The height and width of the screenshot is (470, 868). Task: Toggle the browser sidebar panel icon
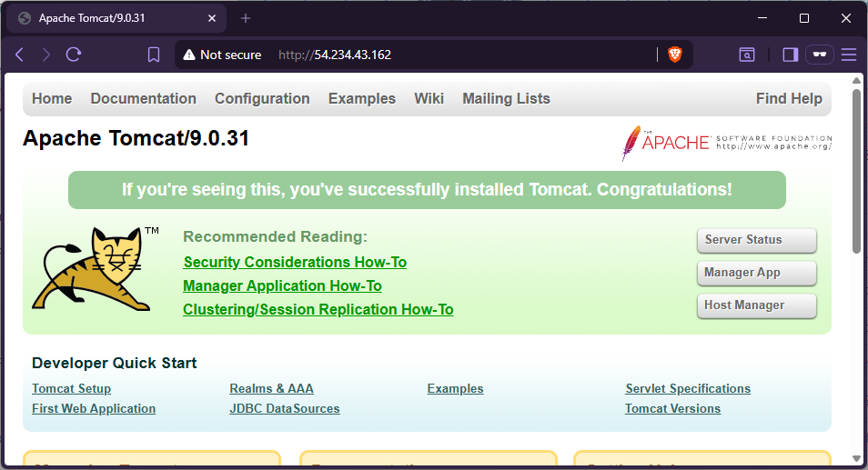pyautogui.click(x=791, y=55)
